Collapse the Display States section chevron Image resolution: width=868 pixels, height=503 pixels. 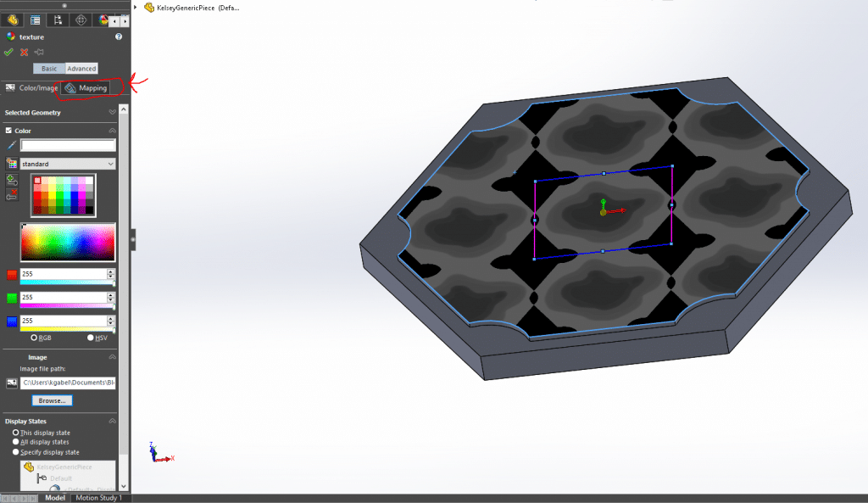click(x=113, y=421)
